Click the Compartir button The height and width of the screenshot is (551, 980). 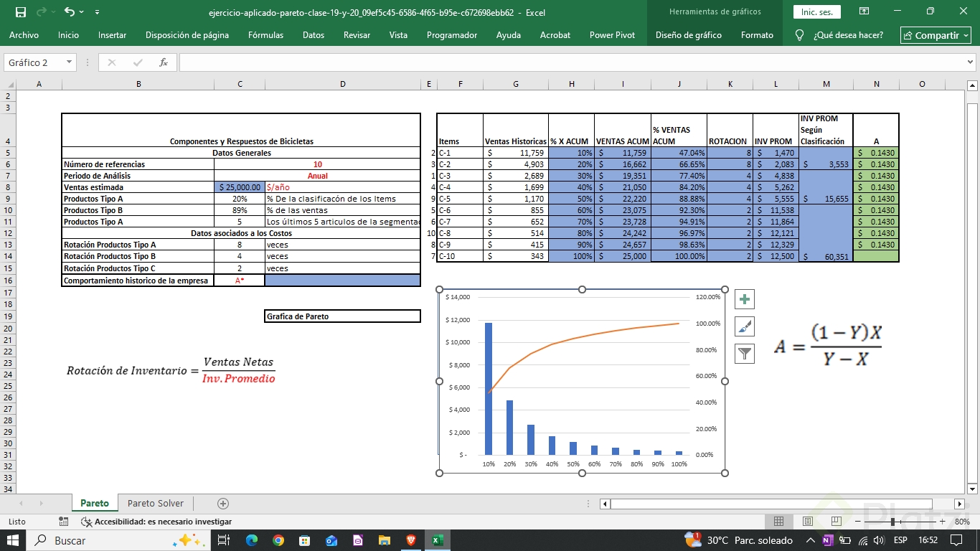click(936, 35)
